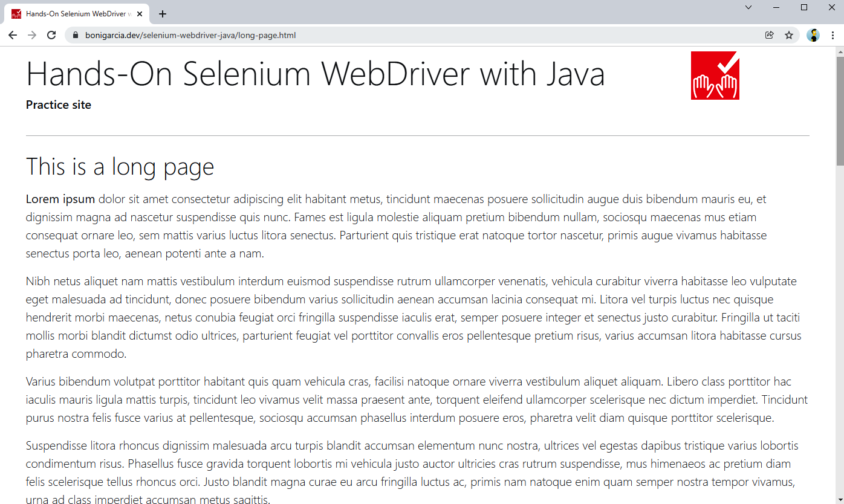
Task: Open the tab search chevron
Action: click(748, 7)
